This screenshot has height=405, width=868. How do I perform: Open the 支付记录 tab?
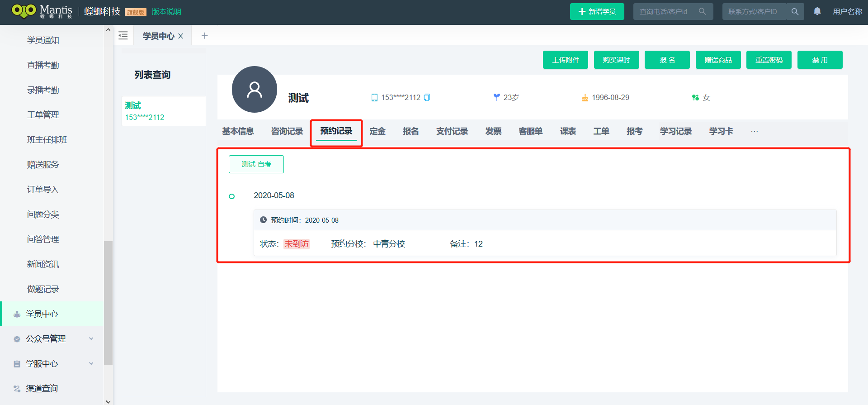click(x=452, y=131)
